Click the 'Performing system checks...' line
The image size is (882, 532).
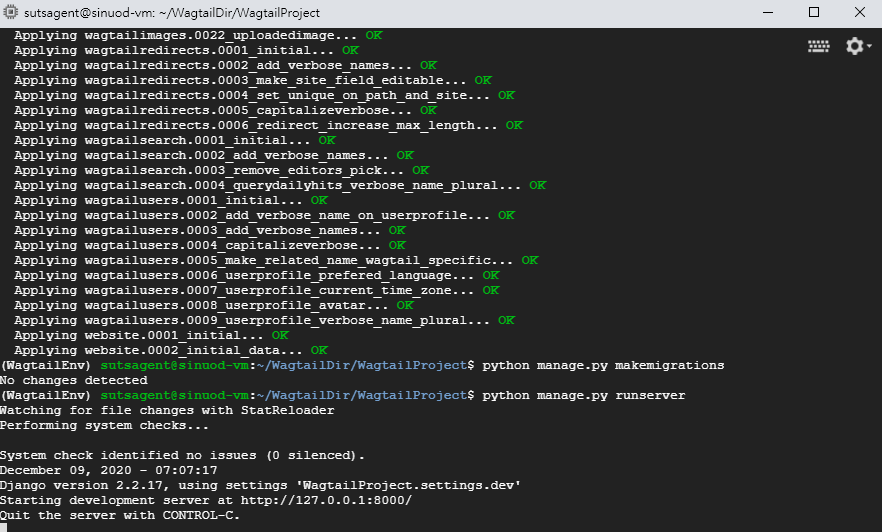(104, 425)
